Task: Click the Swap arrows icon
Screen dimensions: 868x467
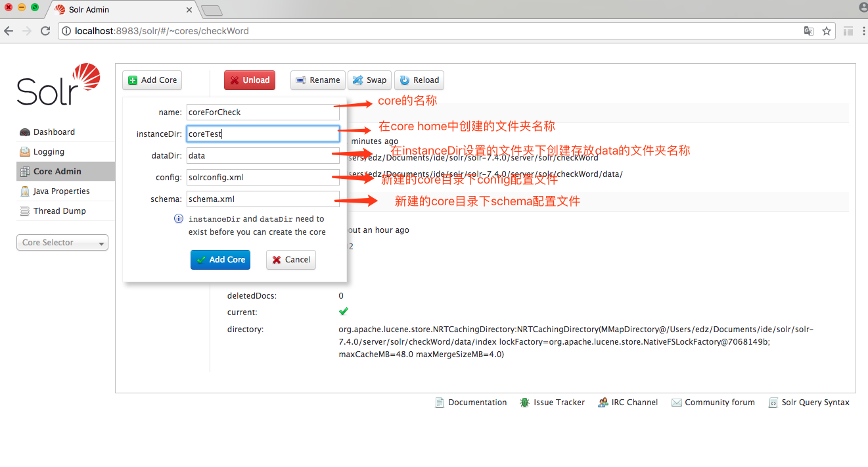Action: [x=358, y=80]
